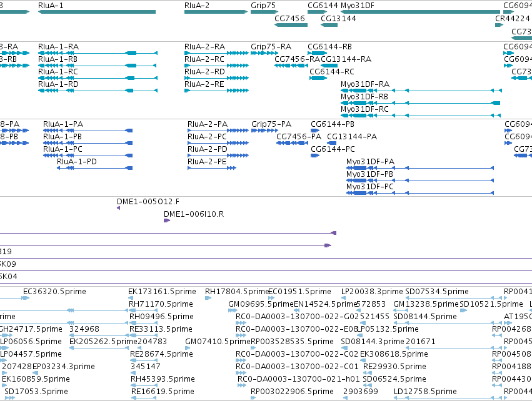This screenshot has height=401, width=532.
Task: Click EST label LP20038.3prime
Action: pos(372,292)
